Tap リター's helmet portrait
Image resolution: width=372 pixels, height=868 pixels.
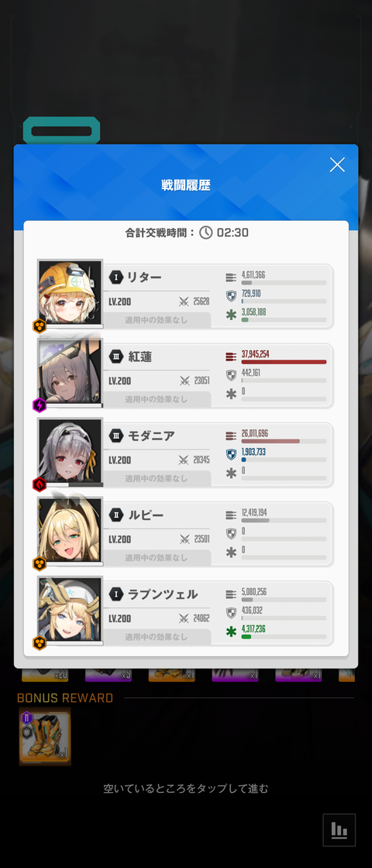[x=71, y=294]
